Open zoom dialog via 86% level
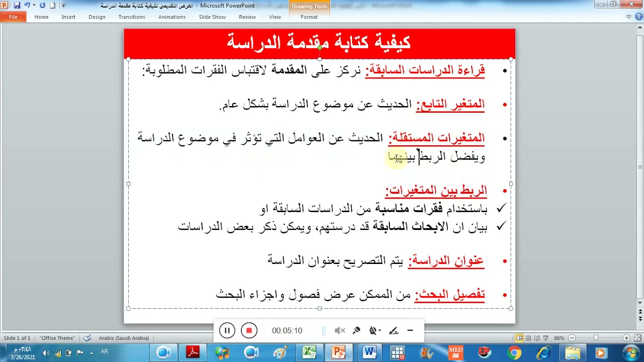 559,338
